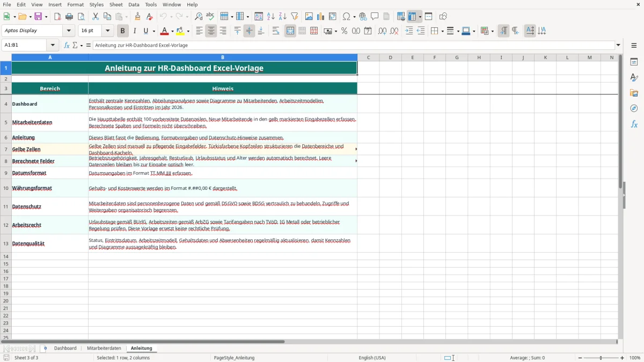This screenshot has width=644, height=362.
Task: Click the formula input line
Action: tap(354, 45)
